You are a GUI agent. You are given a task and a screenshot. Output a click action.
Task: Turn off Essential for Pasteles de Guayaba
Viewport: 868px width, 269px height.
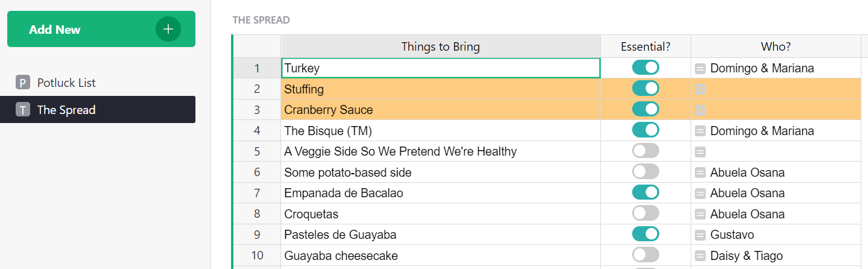[645, 234]
